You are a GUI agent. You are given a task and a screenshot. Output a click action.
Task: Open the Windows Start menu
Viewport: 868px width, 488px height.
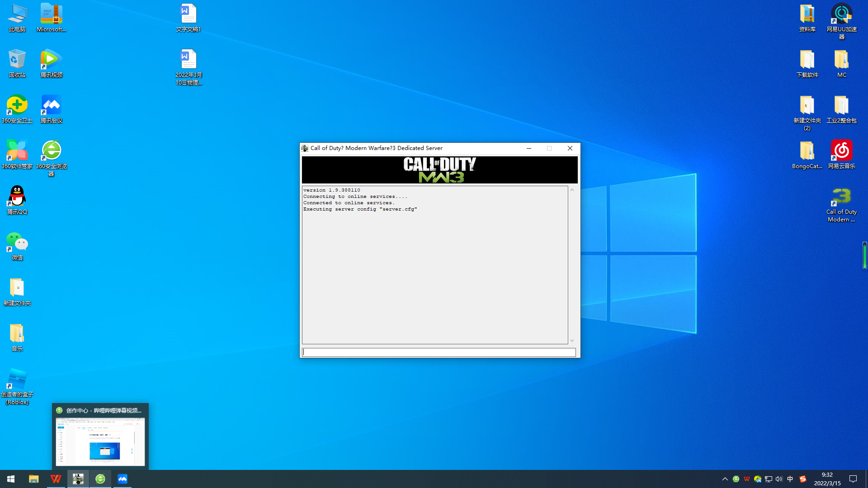click(x=11, y=479)
